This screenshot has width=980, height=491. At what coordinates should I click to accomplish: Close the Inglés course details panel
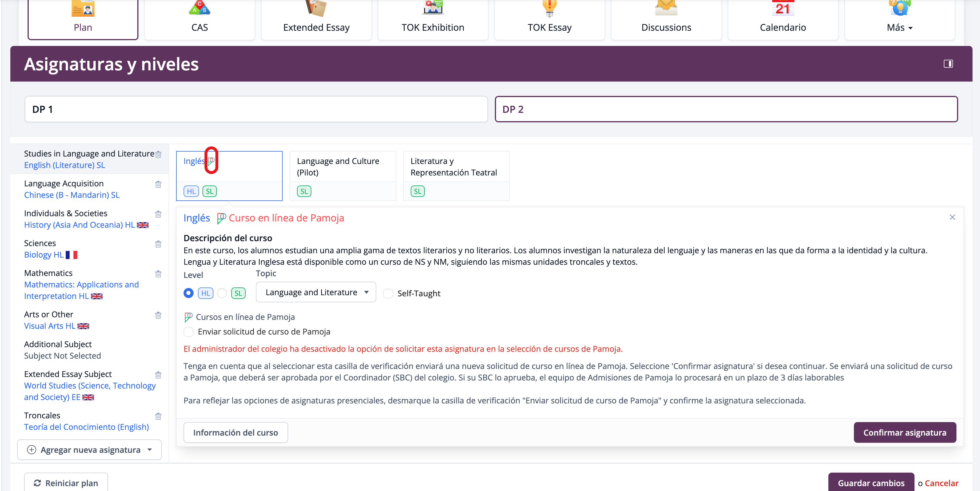tap(952, 217)
